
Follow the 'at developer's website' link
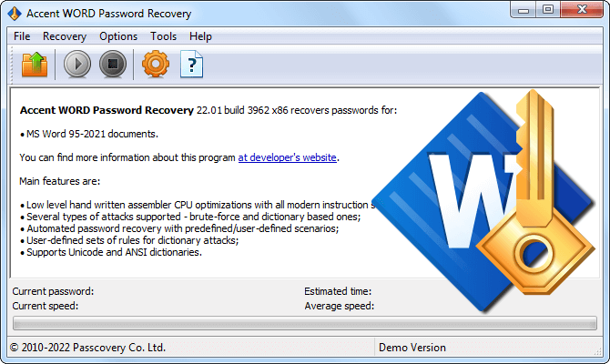[x=287, y=157]
